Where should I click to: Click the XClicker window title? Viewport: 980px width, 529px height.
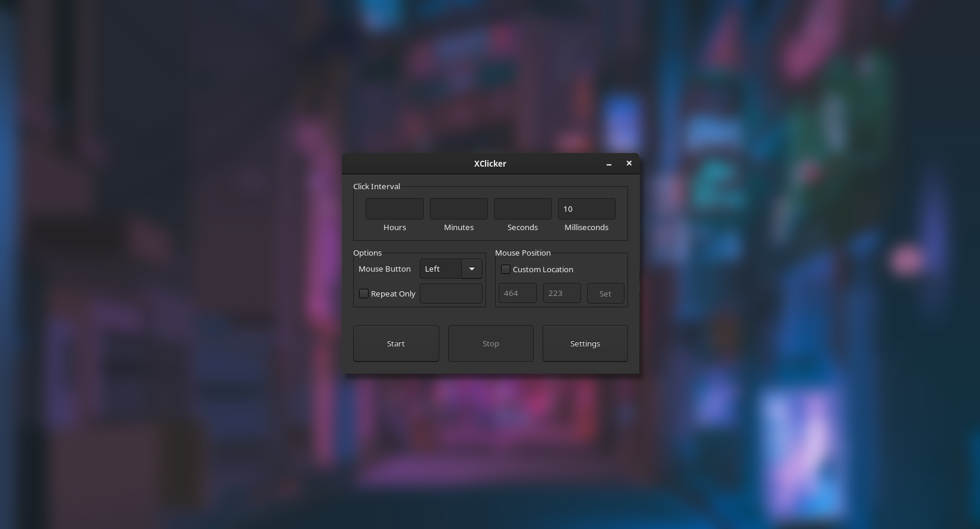pyautogui.click(x=490, y=164)
